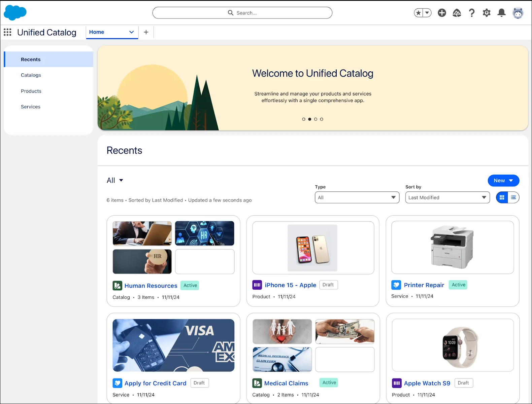Select Recents in the sidebar
This screenshot has width=532, height=404.
tap(48, 60)
